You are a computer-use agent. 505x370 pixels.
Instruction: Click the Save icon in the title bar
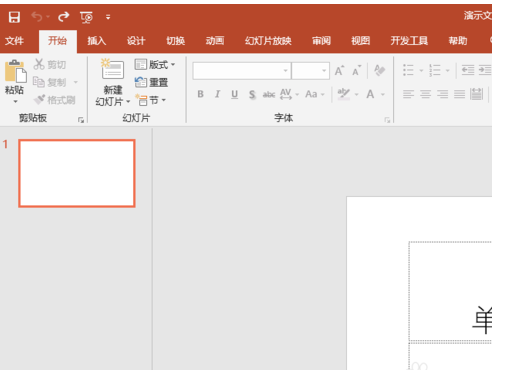point(14,16)
